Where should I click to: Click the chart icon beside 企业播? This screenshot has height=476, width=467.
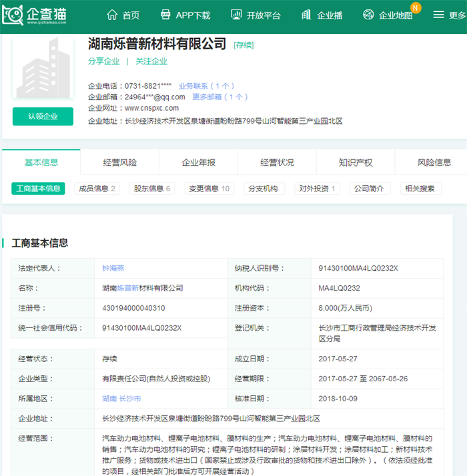click(306, 15)
